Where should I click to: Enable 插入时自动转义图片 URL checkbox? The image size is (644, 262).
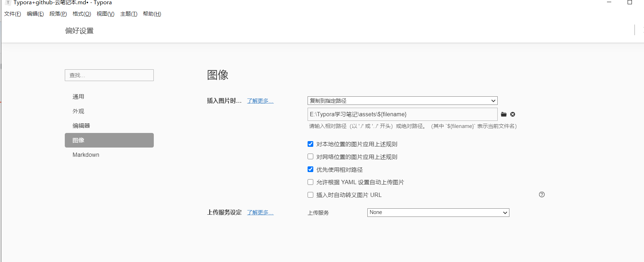coord(310,195)
